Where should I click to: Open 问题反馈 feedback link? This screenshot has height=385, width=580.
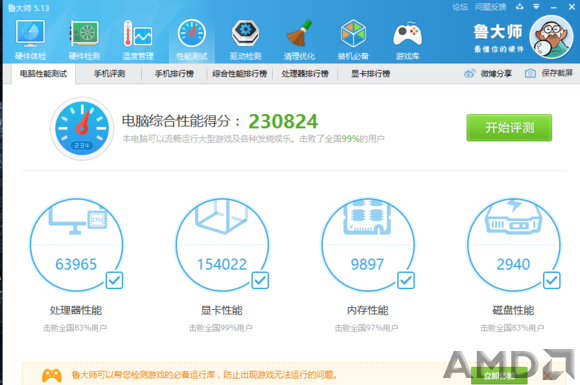tap(490, 7)
